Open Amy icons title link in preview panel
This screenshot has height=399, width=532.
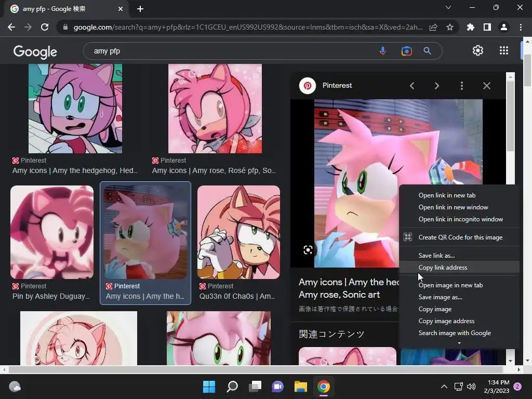click(x=349, y=288)
